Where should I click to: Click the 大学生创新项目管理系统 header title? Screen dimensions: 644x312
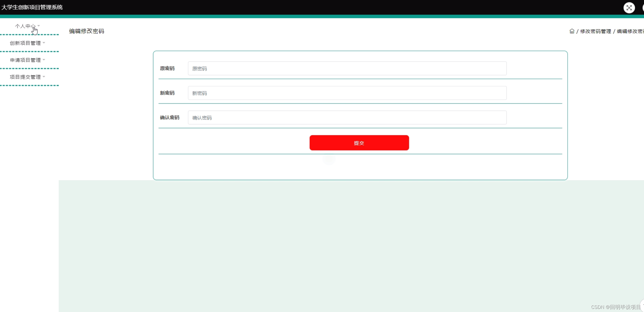(32, 7)
